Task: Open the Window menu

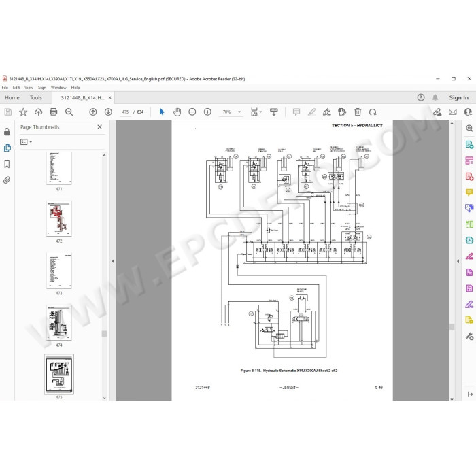Action: coord(58,88)
